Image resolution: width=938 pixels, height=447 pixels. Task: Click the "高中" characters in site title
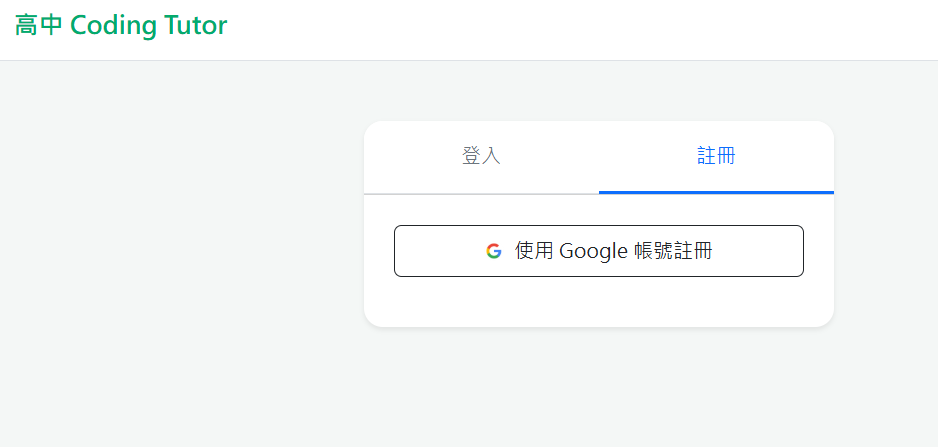(39, 26)
